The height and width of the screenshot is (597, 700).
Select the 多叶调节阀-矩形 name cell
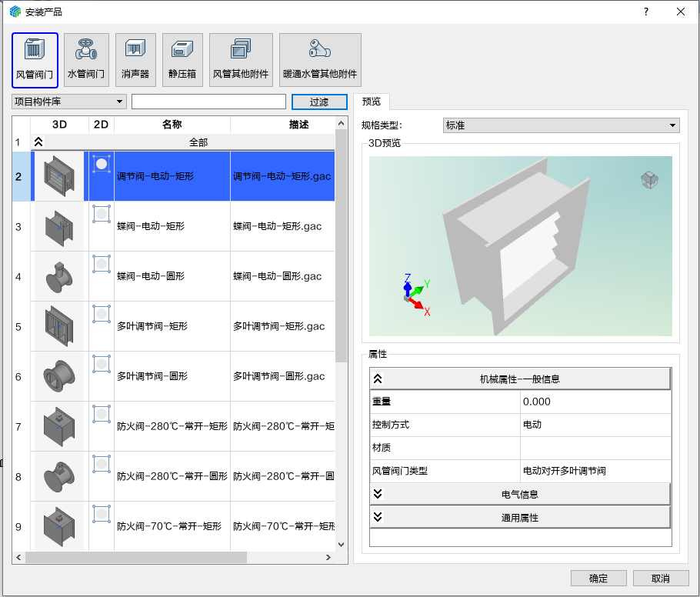[x=172, y=326]
